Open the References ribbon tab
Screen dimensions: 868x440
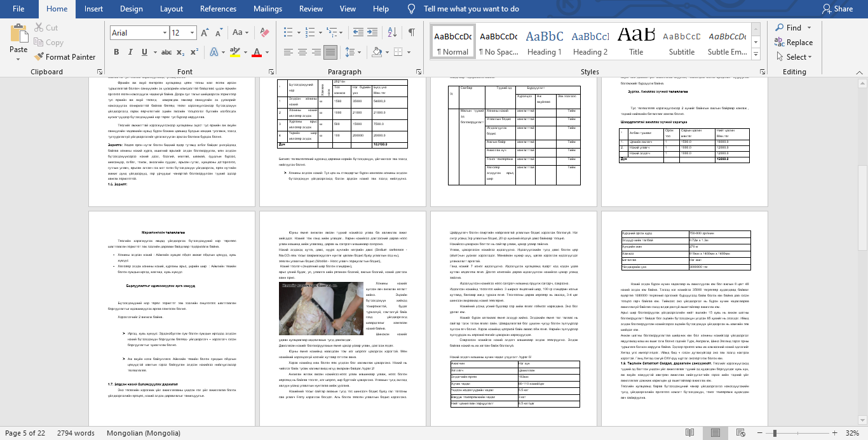click(x=218, y=9)
